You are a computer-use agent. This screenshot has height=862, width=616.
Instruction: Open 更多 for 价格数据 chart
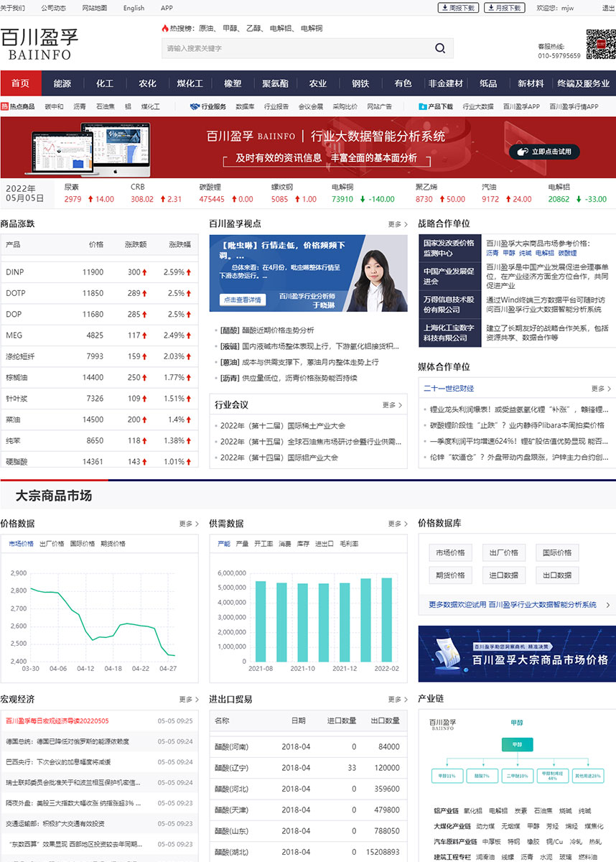tap(189, 524)
